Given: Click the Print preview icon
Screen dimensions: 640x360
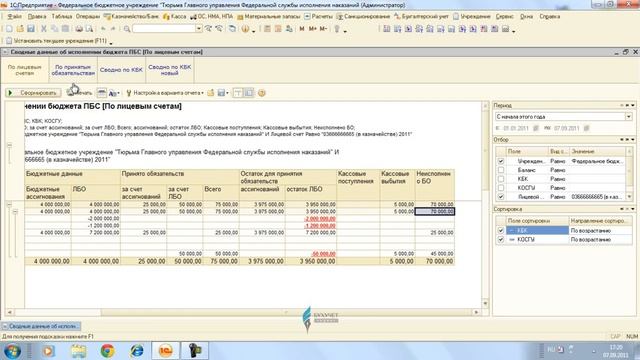Looking at the screenshot, I should [x=89, y=29].
